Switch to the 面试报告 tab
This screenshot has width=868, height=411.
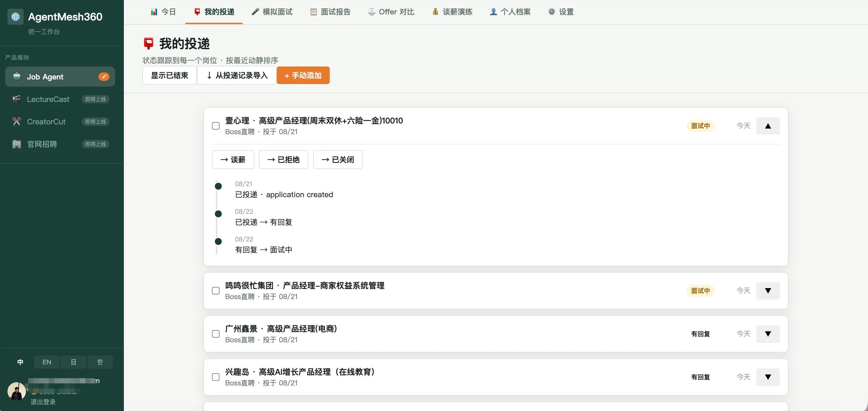[330, 12]
